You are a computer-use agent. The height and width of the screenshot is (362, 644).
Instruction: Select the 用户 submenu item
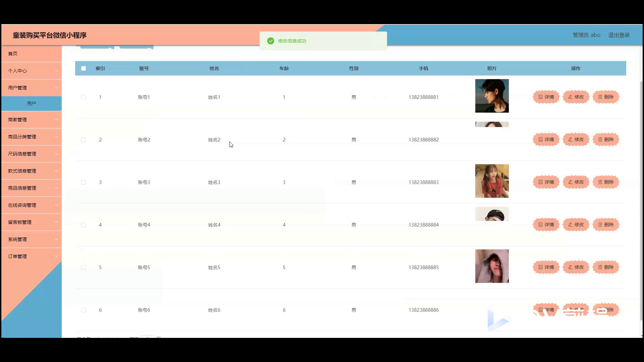32,104
